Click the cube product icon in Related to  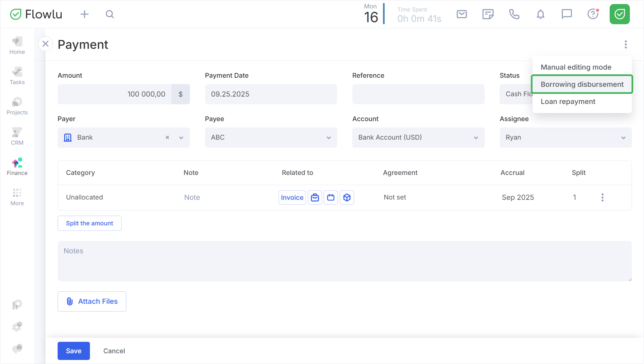click(347, 197)
